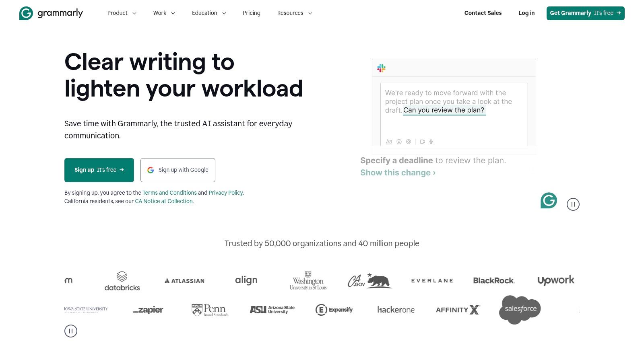Click Show this change link

398,173
